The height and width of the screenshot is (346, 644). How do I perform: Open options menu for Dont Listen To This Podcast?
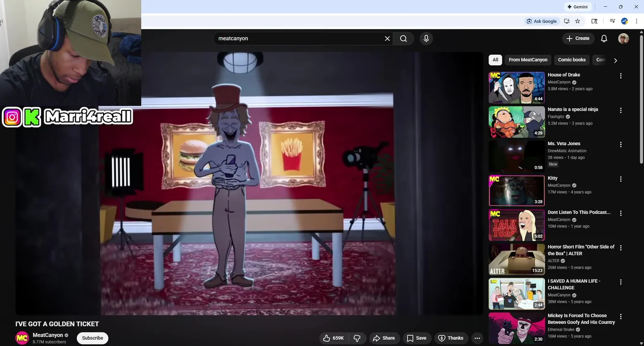(x=620, y=213)
